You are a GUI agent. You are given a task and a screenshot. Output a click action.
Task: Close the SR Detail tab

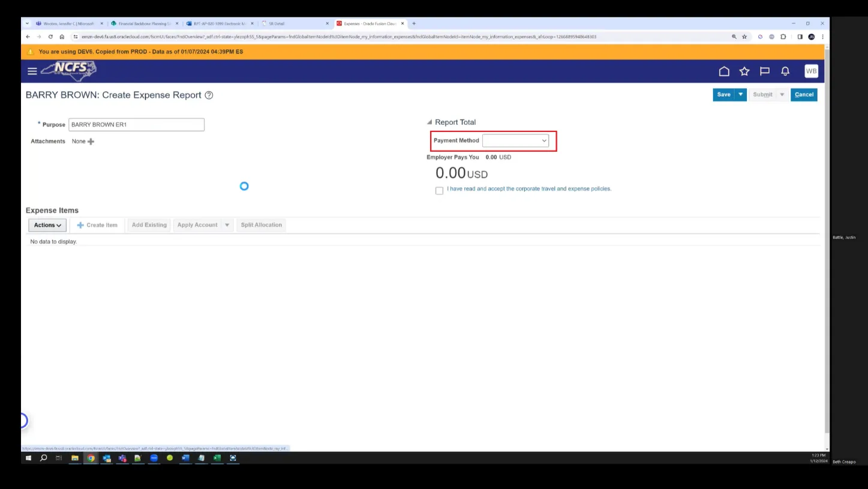pos(327,23)
